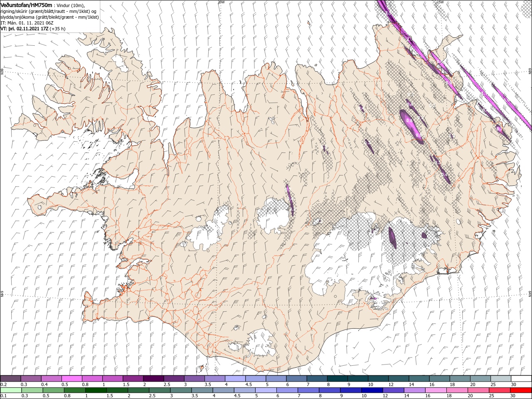Viewport: 532px width, 399px height.
Task: Pick the light lavender 4–4.5 swatch in purple row
Action: (235, 379)
